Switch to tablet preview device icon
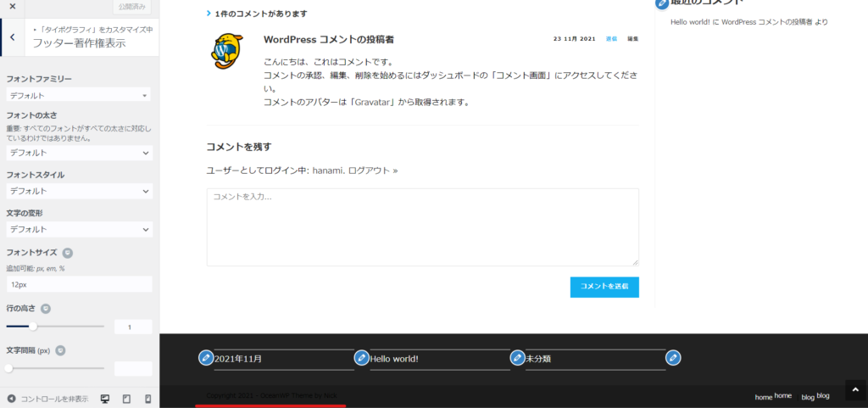The width and height of the screenshot is (868, 408). coord(126,399)
